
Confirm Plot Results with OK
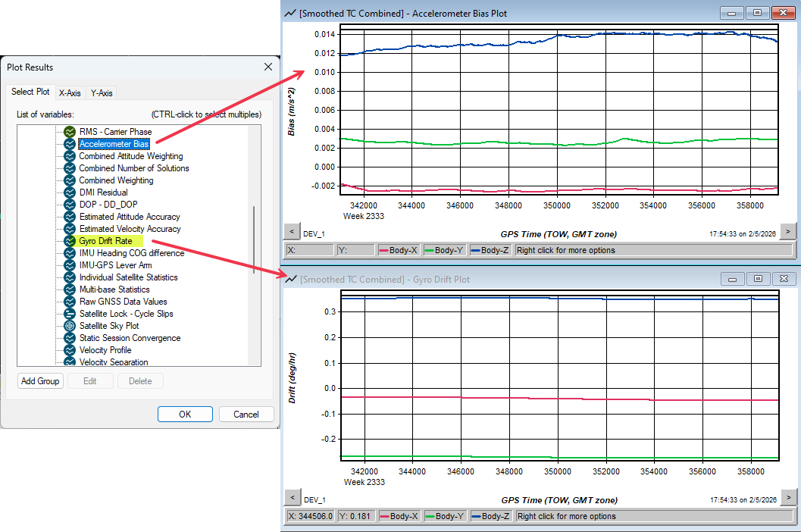[x=185, y=415]
